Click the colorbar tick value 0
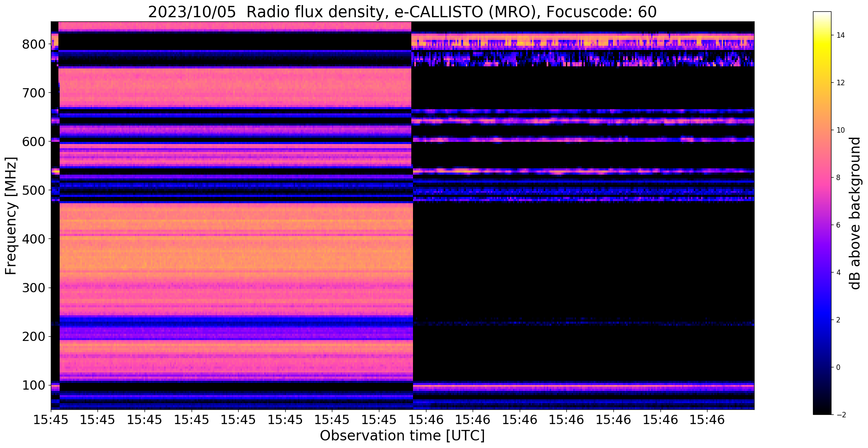 (x=838, y=367)
